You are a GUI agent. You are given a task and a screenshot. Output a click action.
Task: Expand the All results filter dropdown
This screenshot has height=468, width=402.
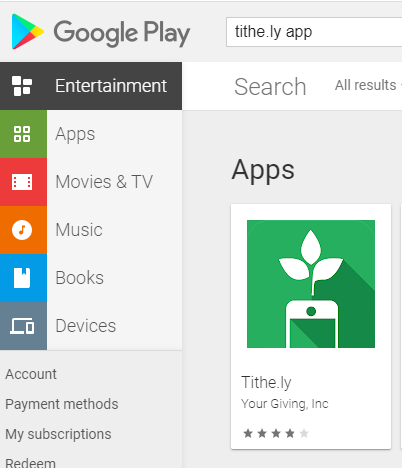[368, 85]
